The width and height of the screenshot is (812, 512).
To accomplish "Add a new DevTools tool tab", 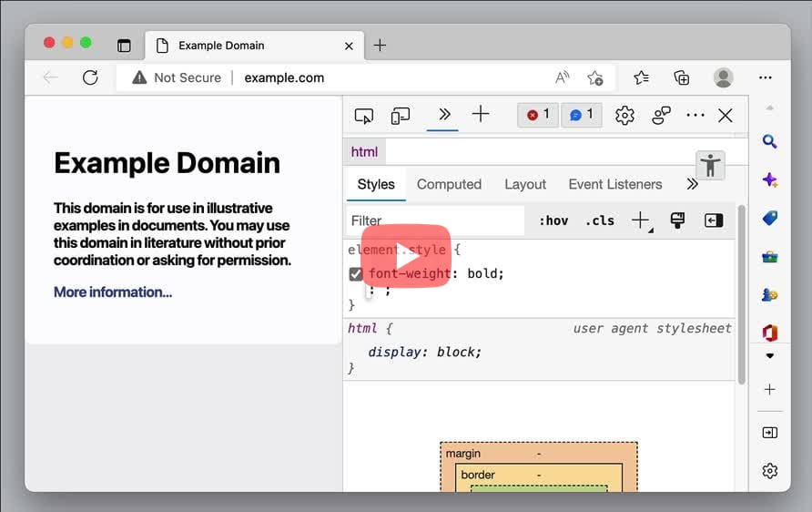I will click(x=481, y=114).
